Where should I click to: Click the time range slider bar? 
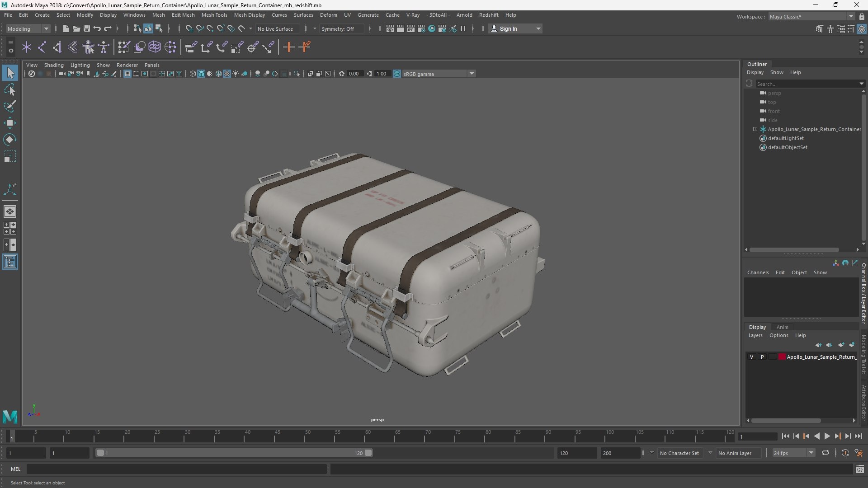[234, 453]
